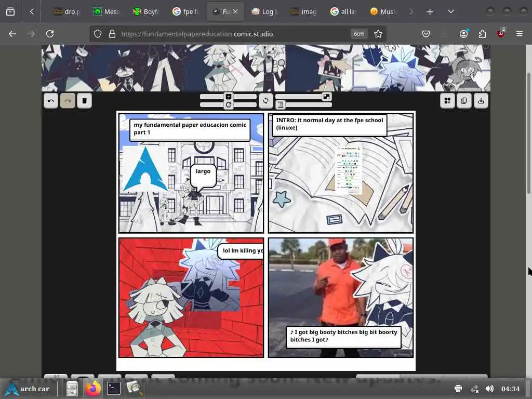Switch to the 'Mess' tab

tap(107, 12)
